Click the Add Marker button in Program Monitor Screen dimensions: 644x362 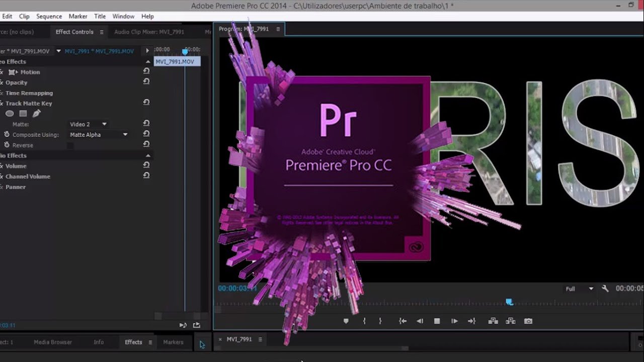click(x=346, y=321)
